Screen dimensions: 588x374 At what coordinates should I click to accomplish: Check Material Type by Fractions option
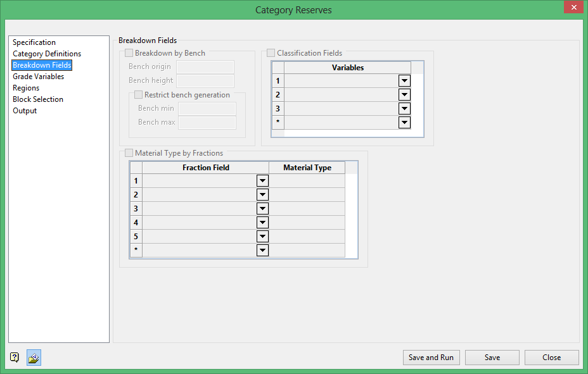tap(129, 153)
